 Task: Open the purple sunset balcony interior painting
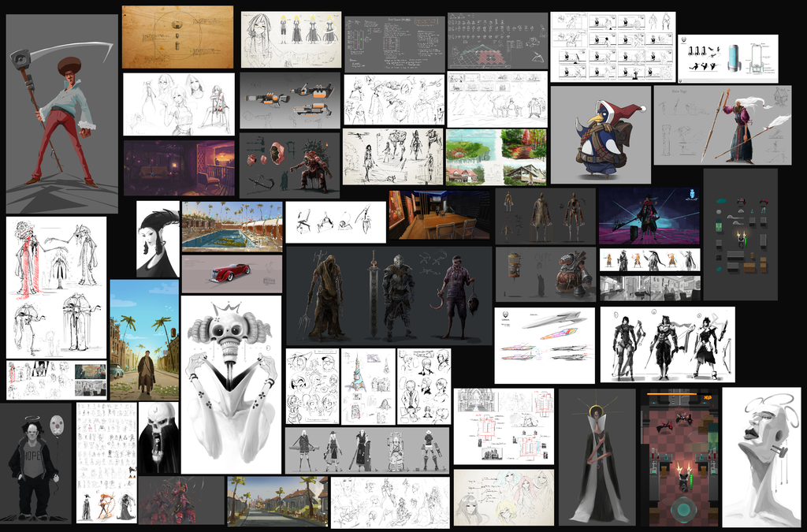179,168
